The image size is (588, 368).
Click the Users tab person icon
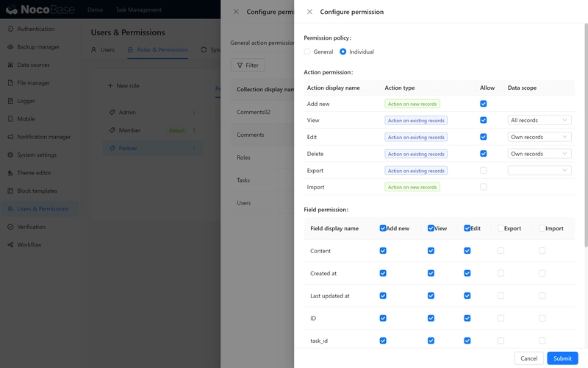[x=94, y=49]
